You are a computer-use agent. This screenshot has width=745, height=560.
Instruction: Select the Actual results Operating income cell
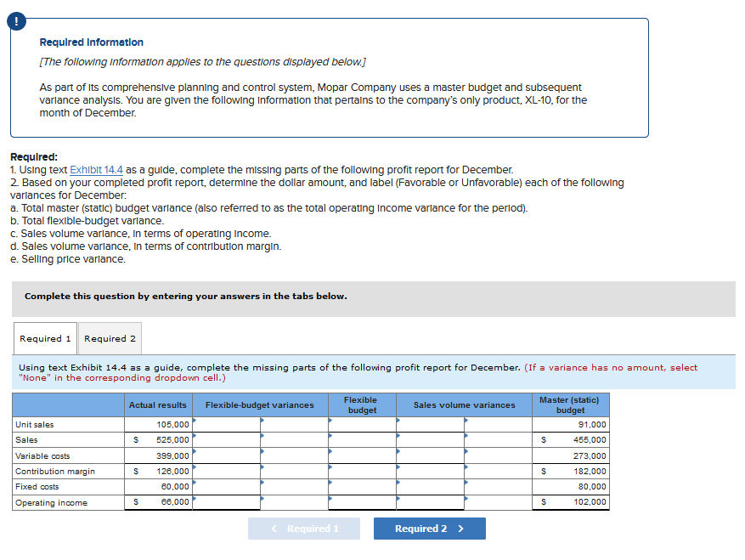pos(158,502)
